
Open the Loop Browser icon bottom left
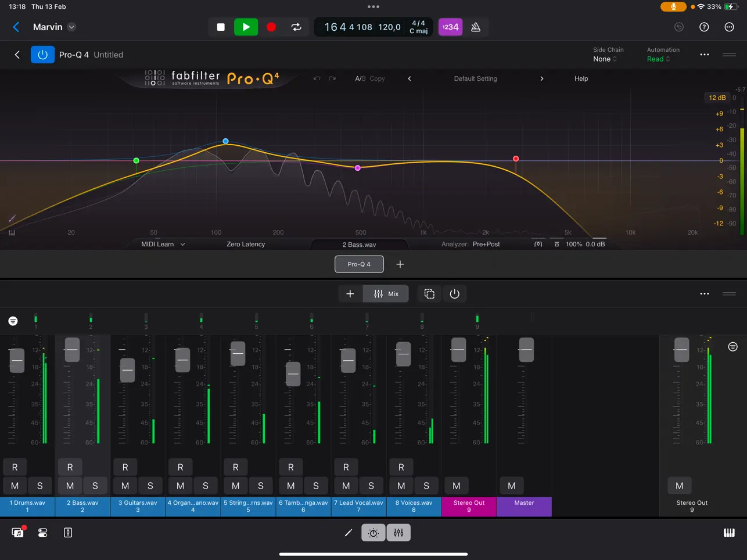pos(17,532)
